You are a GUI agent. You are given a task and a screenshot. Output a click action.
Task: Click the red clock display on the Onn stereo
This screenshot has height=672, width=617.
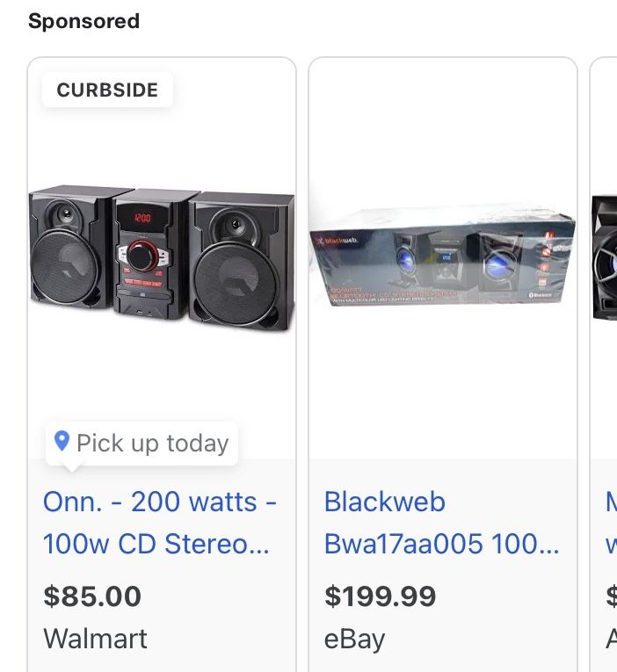coord(142,218)
